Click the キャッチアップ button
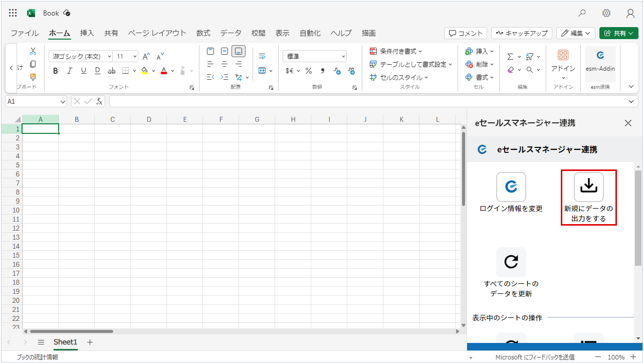The image size is (644, 363). pyautogui.click(x=522, y=33)
